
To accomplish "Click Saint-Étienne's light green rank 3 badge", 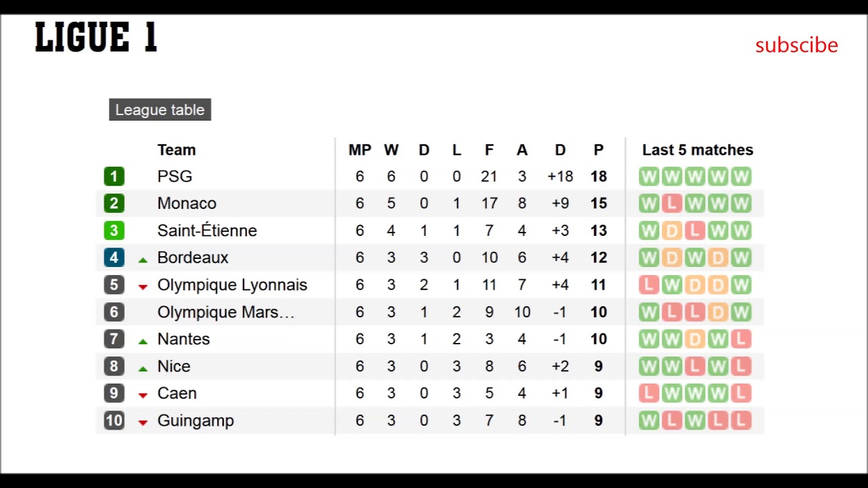I will coord(114,230).
